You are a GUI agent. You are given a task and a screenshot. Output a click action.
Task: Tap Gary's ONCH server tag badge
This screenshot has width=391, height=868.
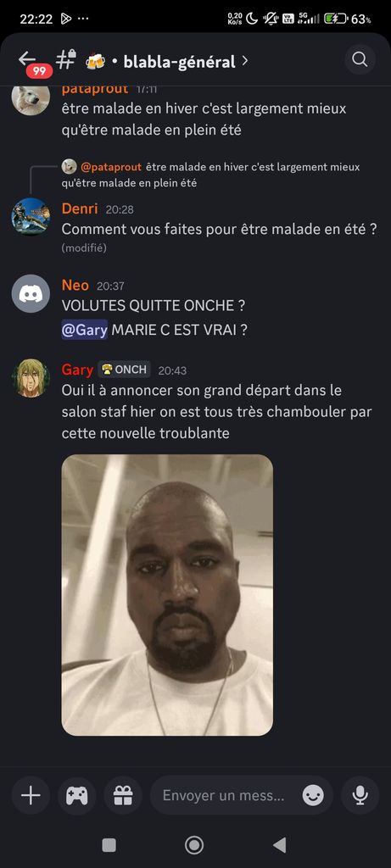124,370
